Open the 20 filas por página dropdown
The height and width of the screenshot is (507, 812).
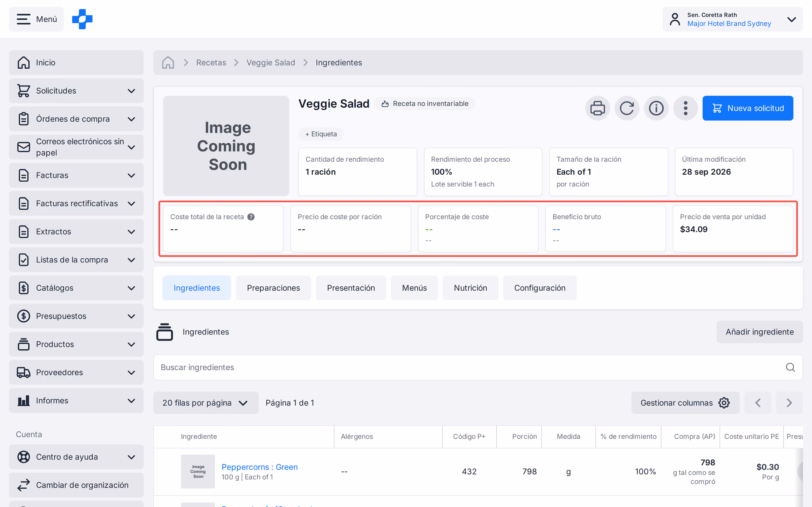pos(206,403)
